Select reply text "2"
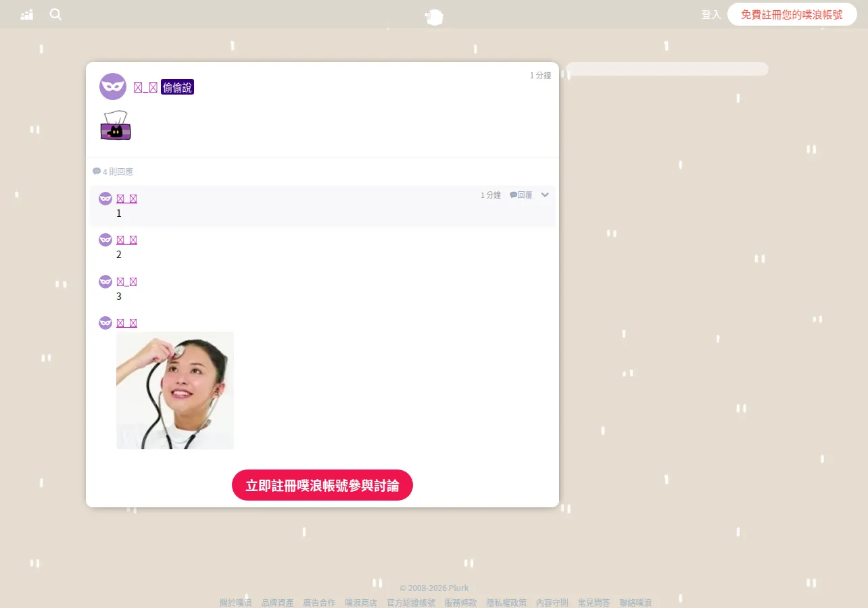 tap(119, 255)
